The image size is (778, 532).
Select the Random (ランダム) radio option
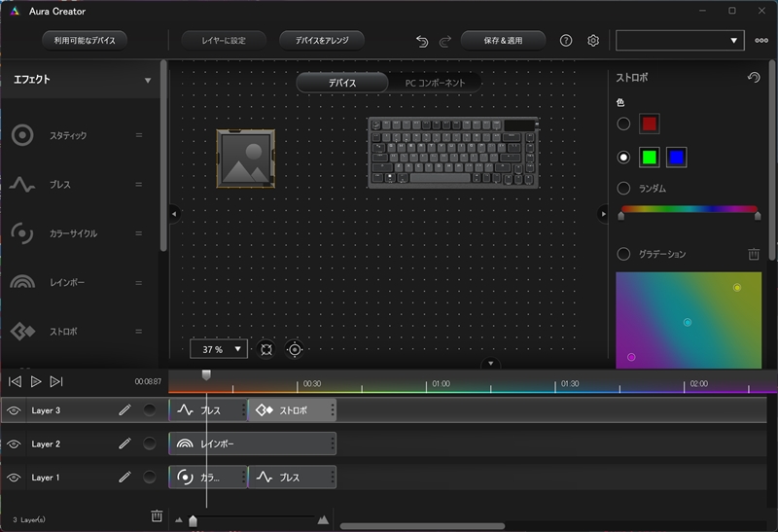[x=623, y=188]
